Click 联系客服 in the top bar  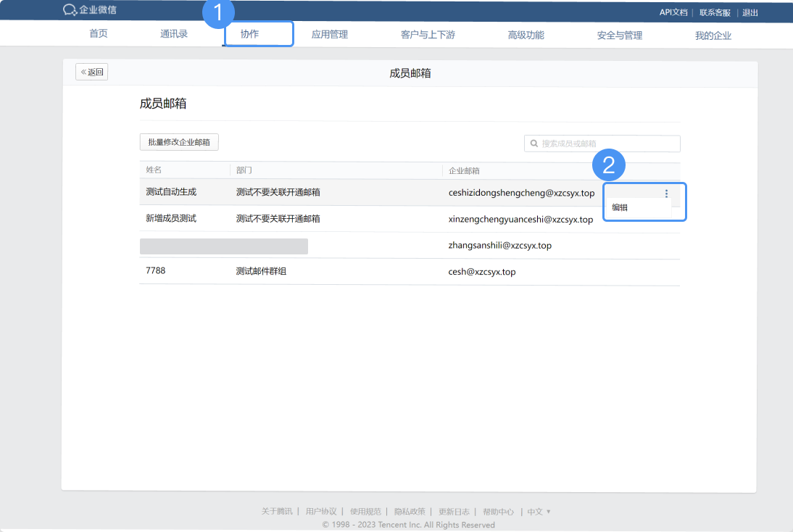(x=713, y=12)
